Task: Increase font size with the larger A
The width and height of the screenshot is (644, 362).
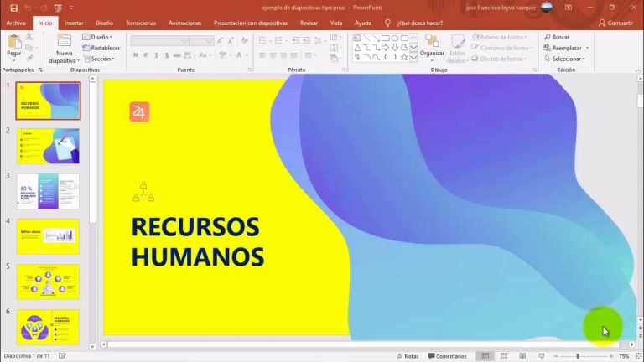Action: point(221,40)
